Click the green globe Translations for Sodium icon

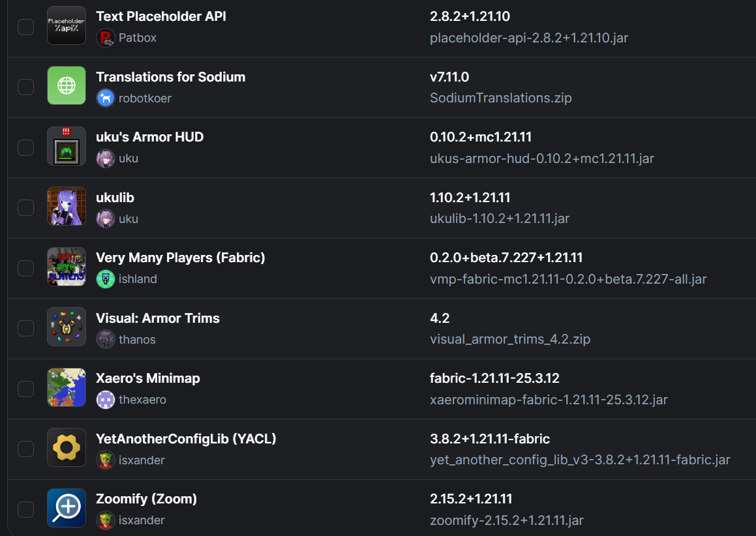(x=67, y=86)
